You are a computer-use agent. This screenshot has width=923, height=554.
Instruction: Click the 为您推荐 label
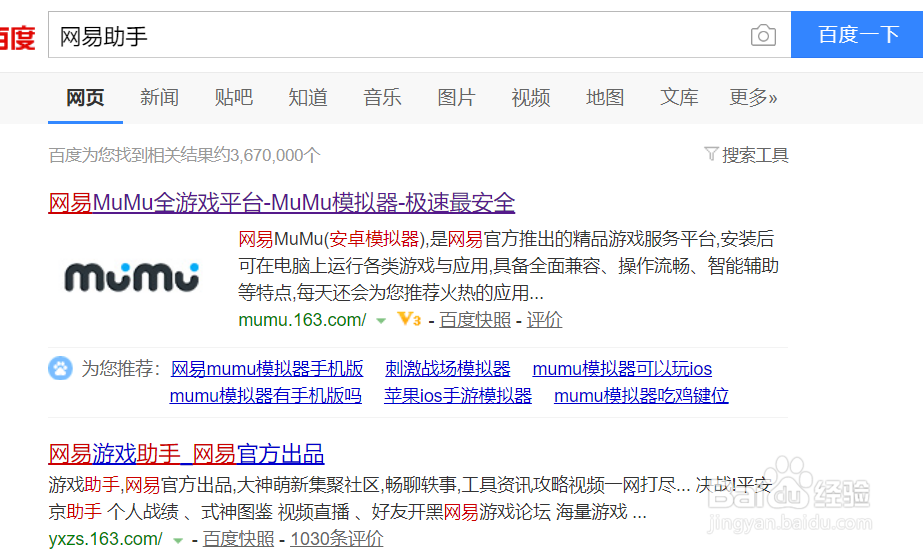(121, 369)
